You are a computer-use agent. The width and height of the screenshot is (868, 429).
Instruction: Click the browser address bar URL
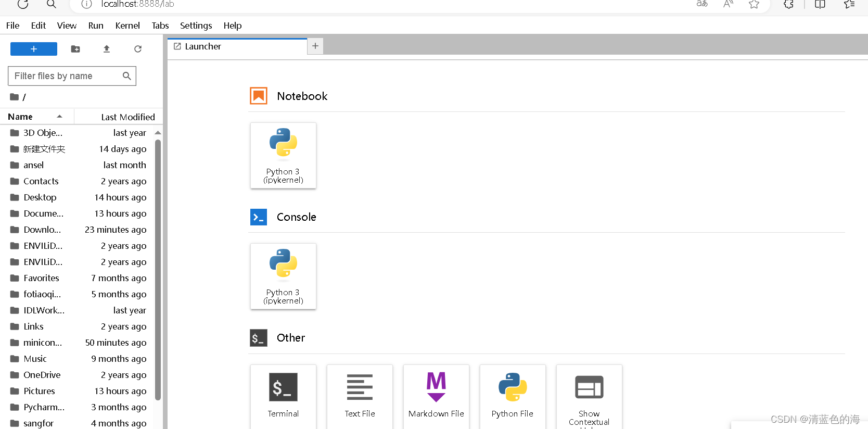click(x=137, y=4)
